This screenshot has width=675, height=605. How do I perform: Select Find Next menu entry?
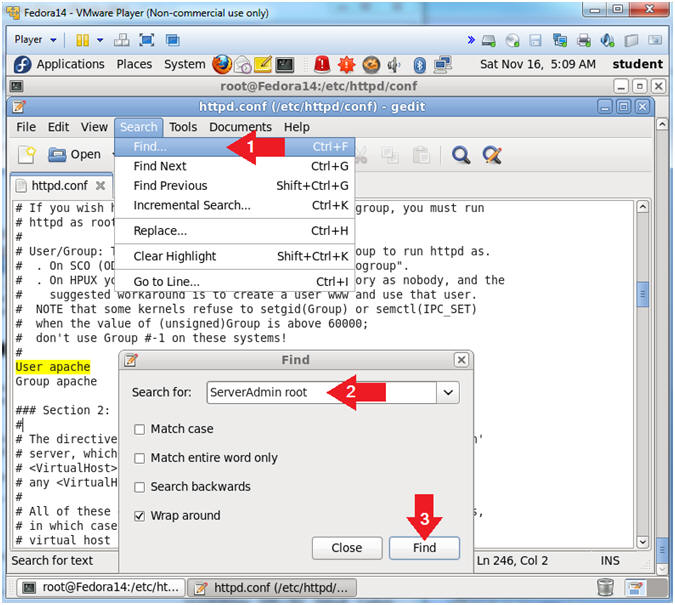click(x=235, y=166)
